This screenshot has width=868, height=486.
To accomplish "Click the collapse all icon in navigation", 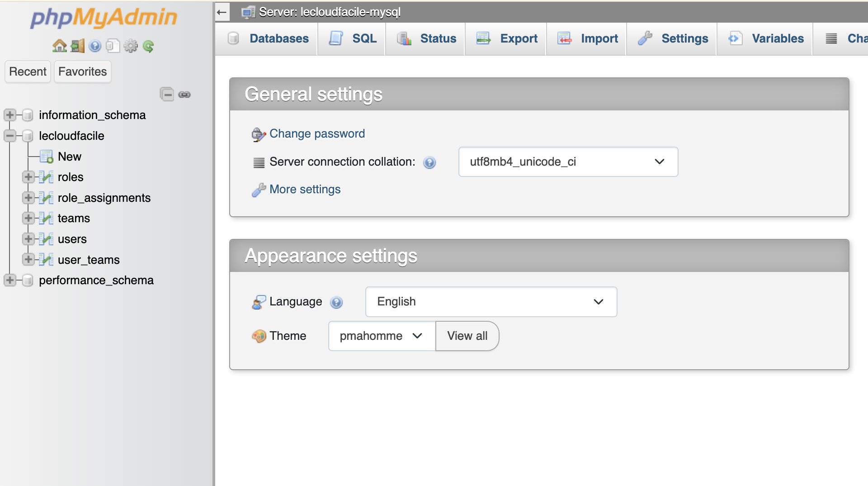I will pos(167,94).
